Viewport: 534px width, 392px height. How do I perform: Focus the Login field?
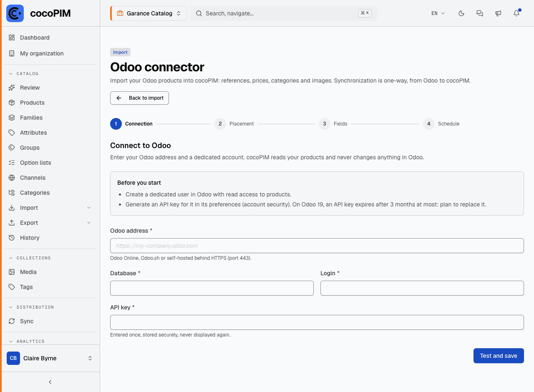(x=422, y=288)
